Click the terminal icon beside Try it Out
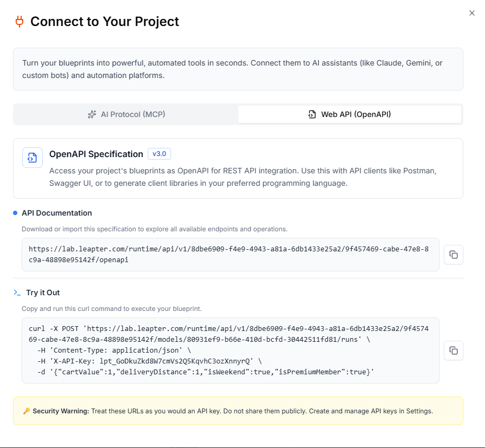This screenshot has width=485, height=448. (17, 292)
